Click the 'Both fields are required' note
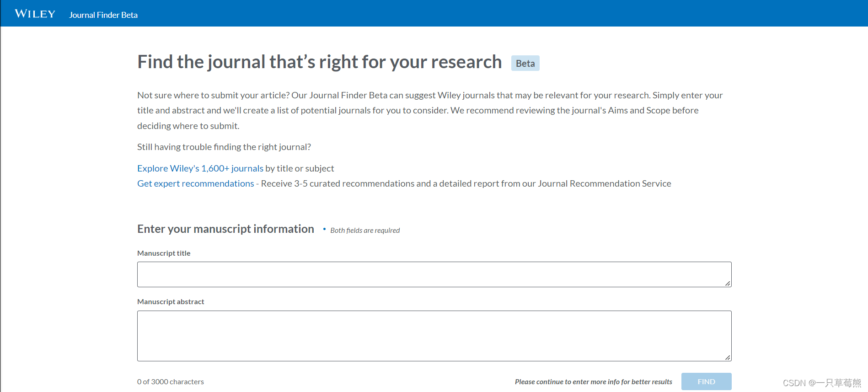The width and height of the screenshot is (868, 392). (x=365, y=231)
